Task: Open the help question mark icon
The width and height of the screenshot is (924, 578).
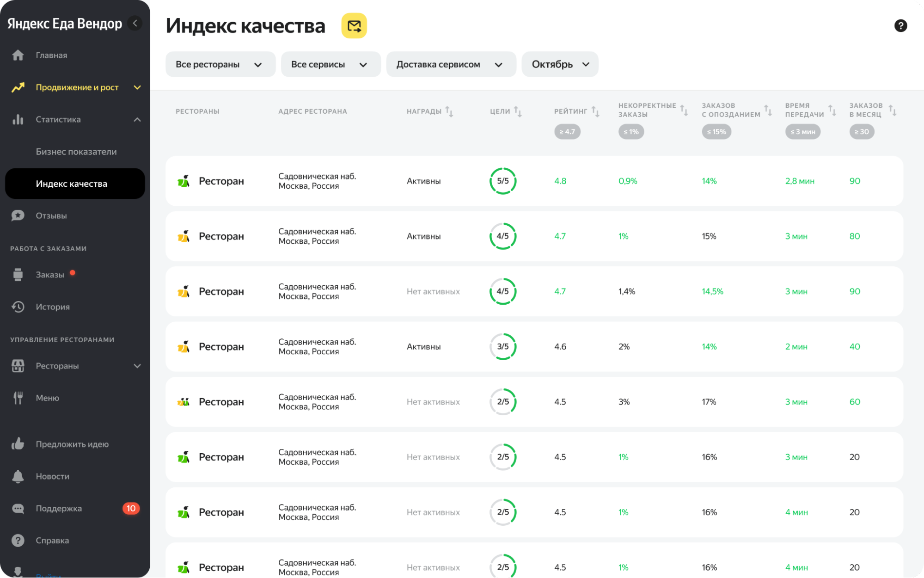Action: point(900,26)
